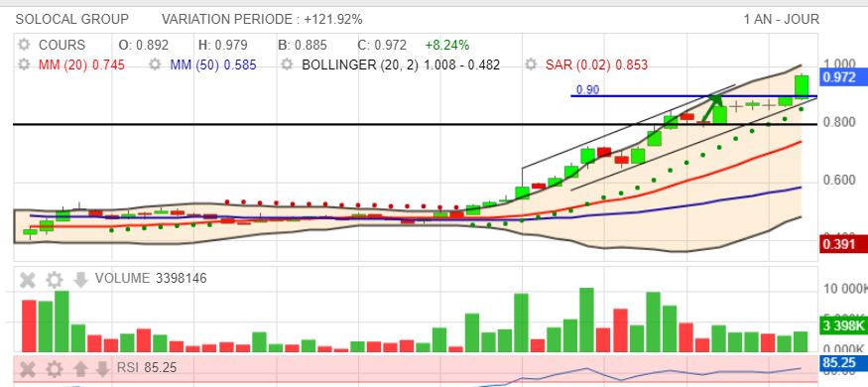Click the SAR (0.02) 0.853 label
This screenshot has height=387, width=868.
[x=596, y=64]
